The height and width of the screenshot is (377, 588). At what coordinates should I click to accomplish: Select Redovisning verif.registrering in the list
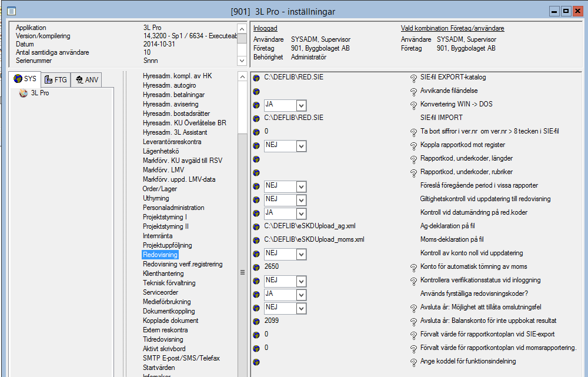tap(183, 264)
